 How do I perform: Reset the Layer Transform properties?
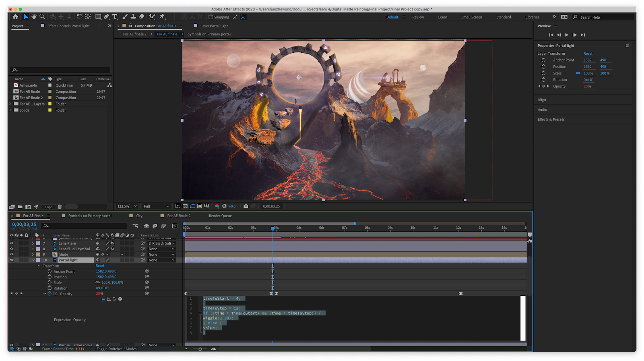588,54
